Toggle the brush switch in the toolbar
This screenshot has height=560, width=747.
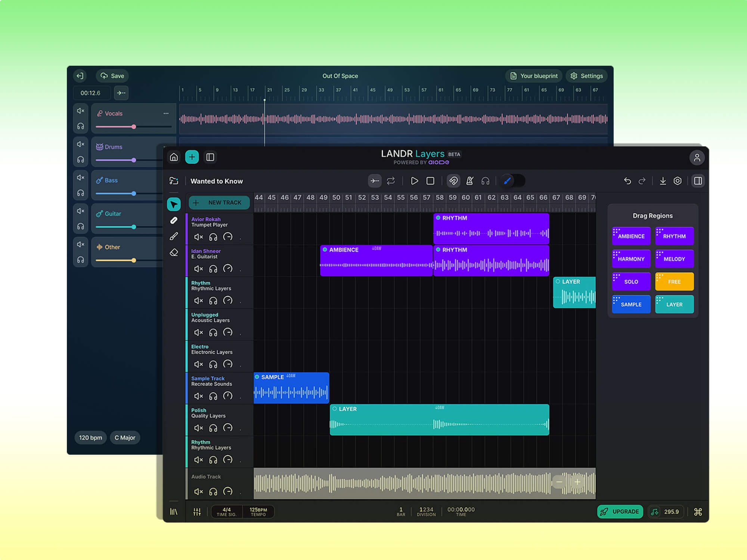click(512, 181)
